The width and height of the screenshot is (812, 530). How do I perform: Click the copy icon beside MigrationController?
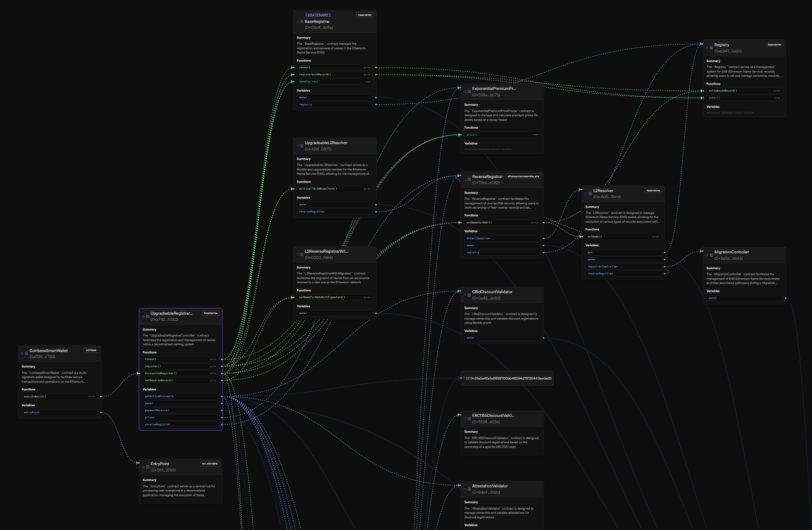tap(706, 254)
